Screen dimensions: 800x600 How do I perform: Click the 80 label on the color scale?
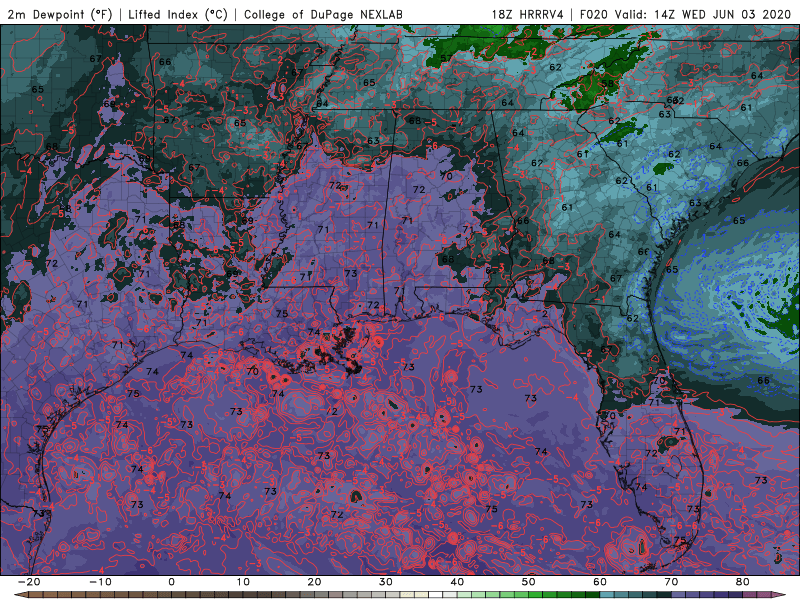click(x=743, y=582)
